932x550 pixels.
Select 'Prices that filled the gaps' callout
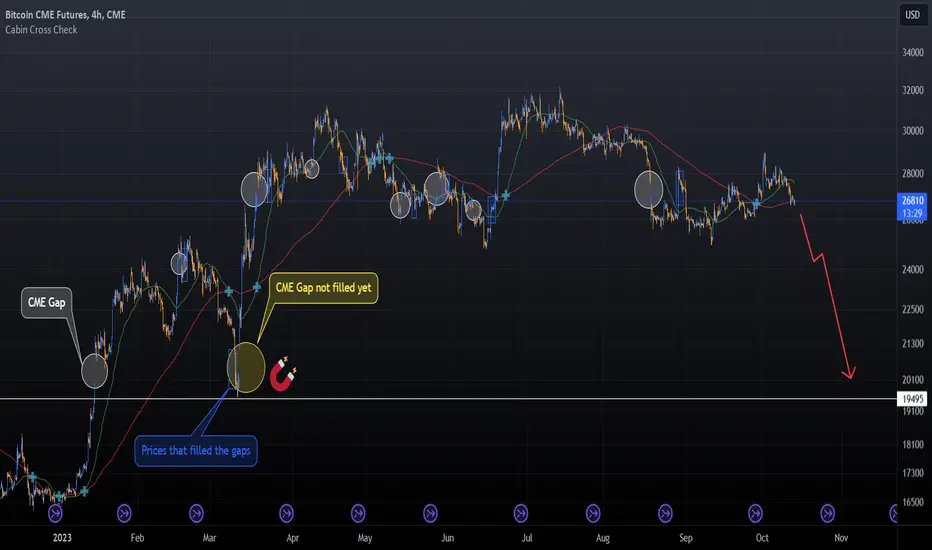196,451
